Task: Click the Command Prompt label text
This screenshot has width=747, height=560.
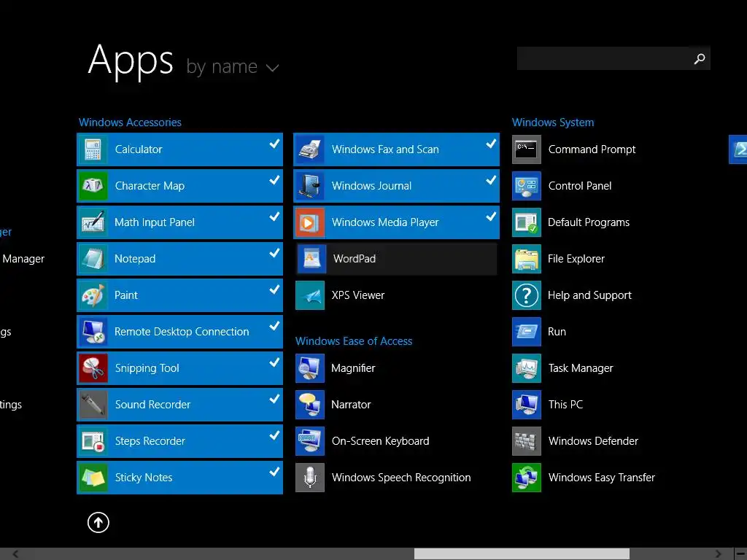Action: (592, 149)
